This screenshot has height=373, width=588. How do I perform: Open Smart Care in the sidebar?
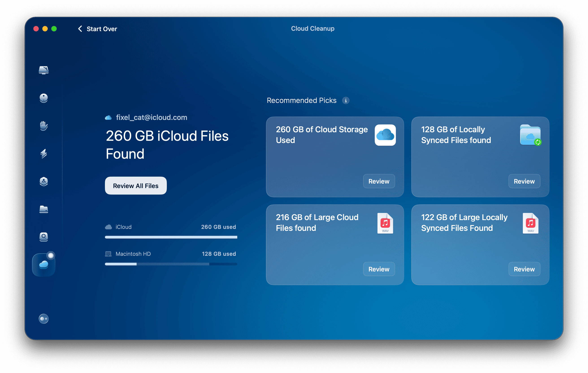click(x=43, y=71)
